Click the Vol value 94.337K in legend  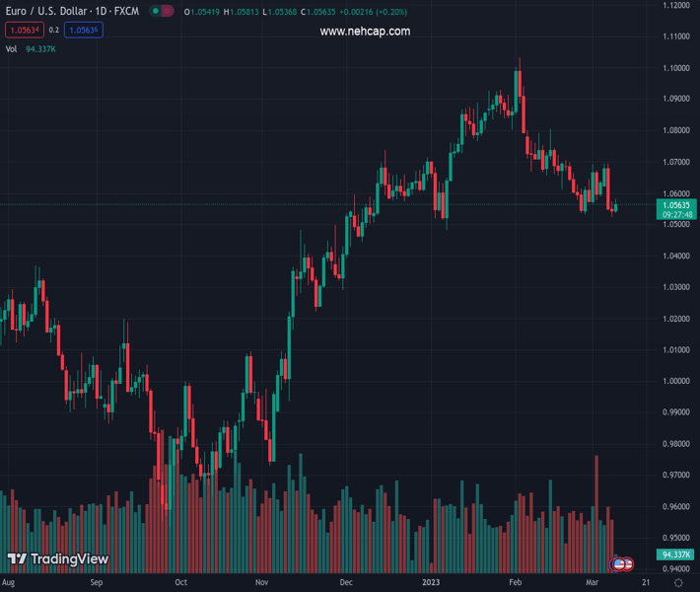click(40, 48)
